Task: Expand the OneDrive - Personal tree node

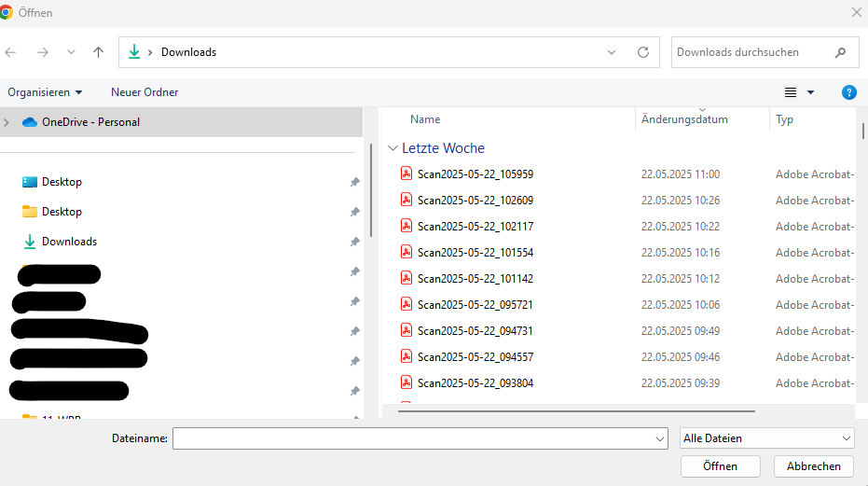Action: [7, 122]
